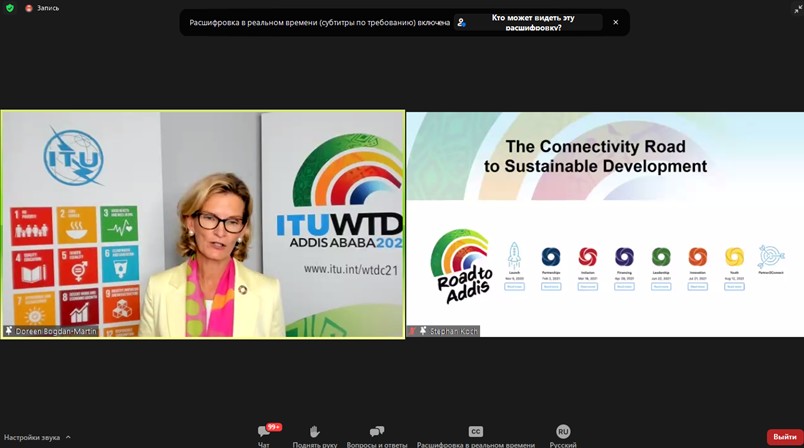Click the green Leadership swirl icon
Screen dimensions: 804x448
point(661,257)
